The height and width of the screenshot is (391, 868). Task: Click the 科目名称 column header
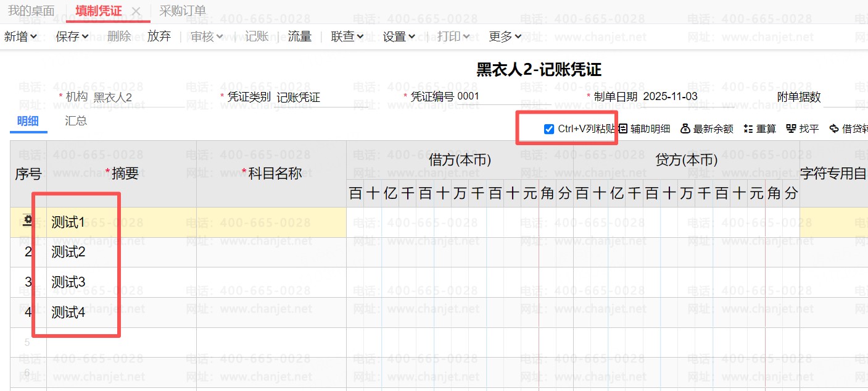[271, 174]
